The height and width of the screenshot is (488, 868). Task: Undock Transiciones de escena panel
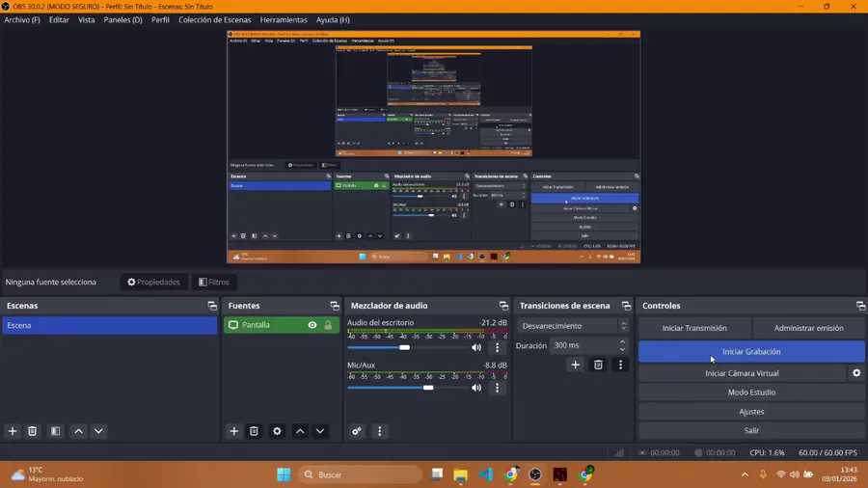[626, 306]
